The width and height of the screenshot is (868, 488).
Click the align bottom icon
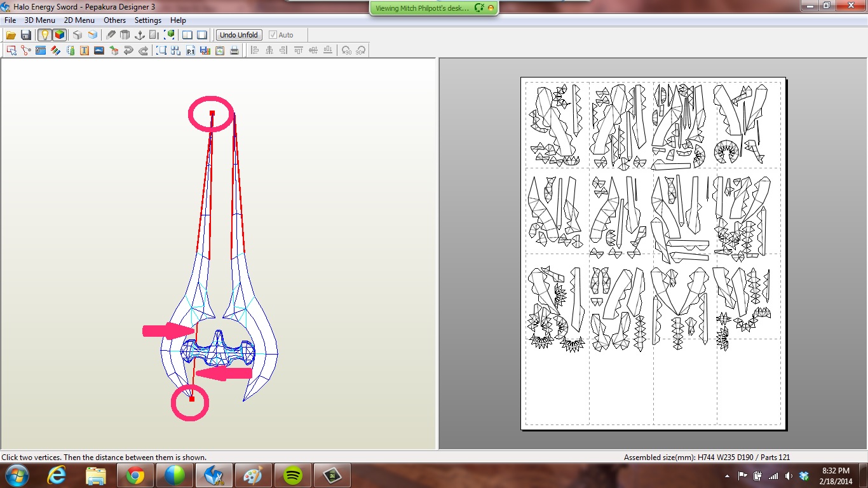tap(328, 50)
